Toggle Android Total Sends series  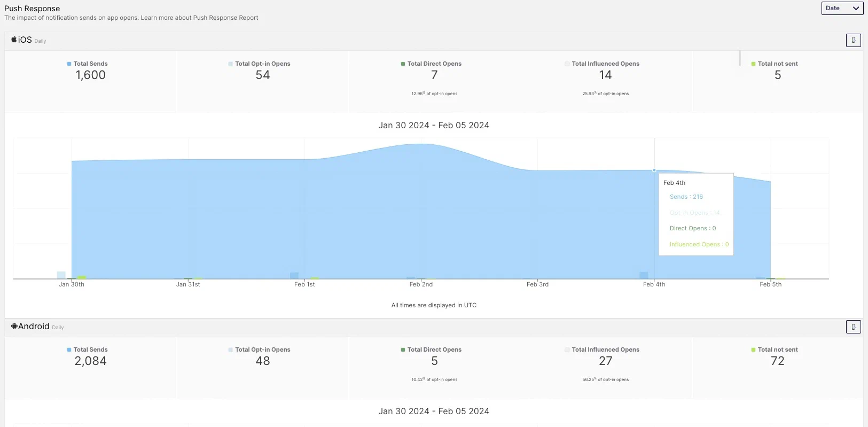(x=90, y=350)
